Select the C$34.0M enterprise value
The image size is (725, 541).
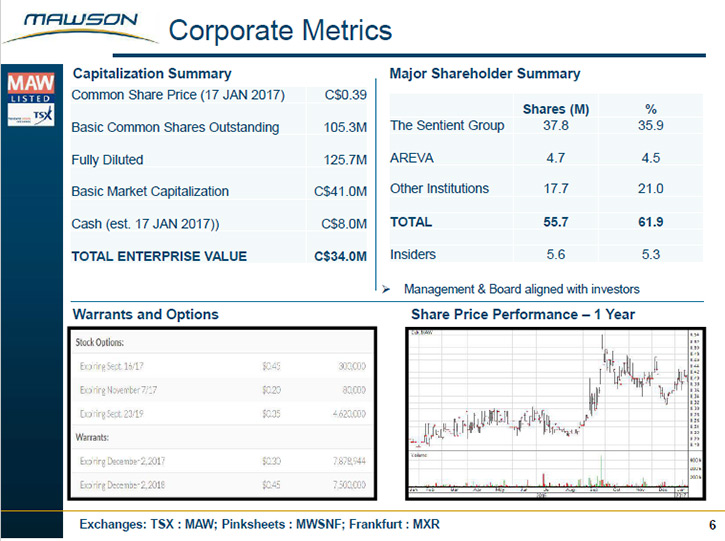pos(340,256)
